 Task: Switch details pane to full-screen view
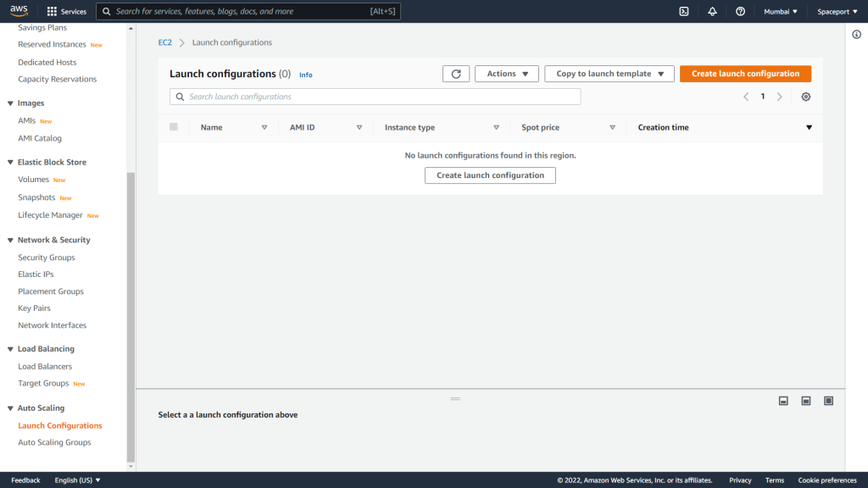click(829, 401)
